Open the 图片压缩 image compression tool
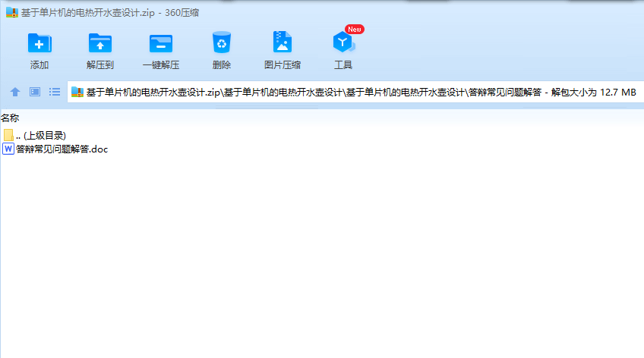Viewport: 644px width, 358px height. pyautogui.click(x=283, y=42)
